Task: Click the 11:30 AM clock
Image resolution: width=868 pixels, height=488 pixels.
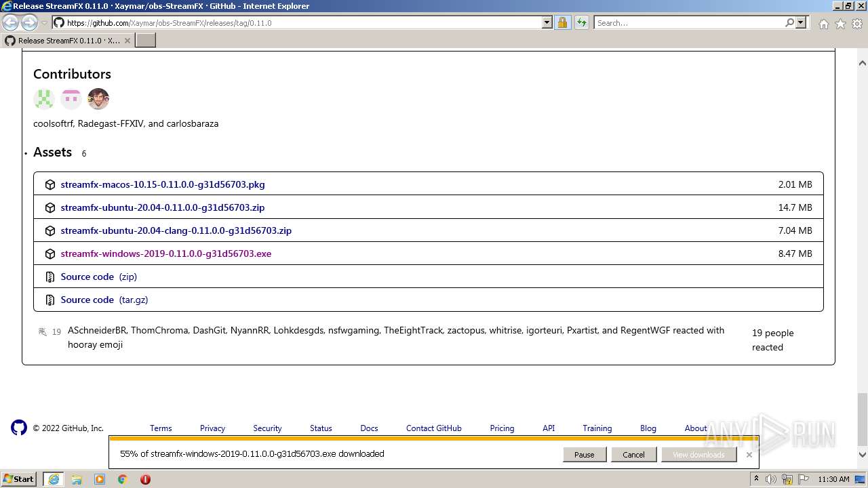Action: click(833, 479)
